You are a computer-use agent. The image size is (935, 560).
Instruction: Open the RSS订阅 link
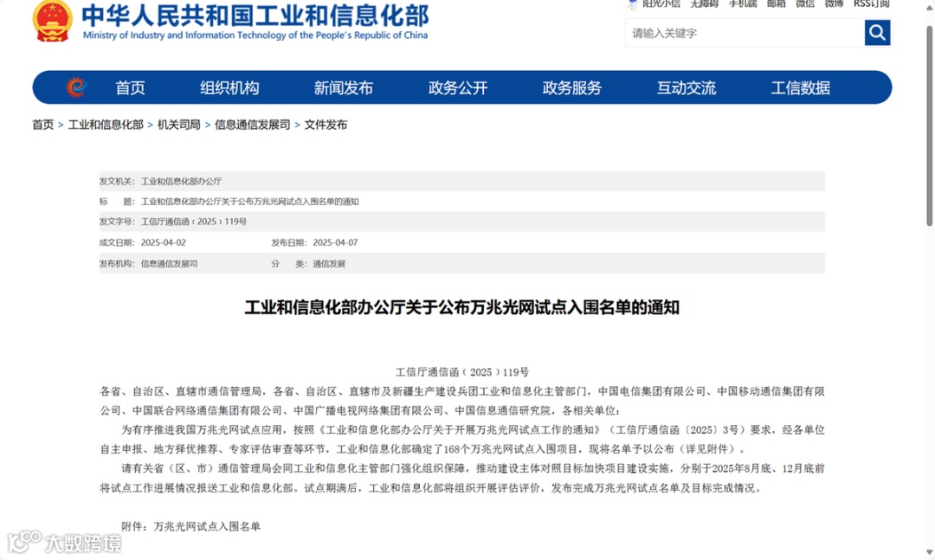pyautogui.click(x=871, y=3)
